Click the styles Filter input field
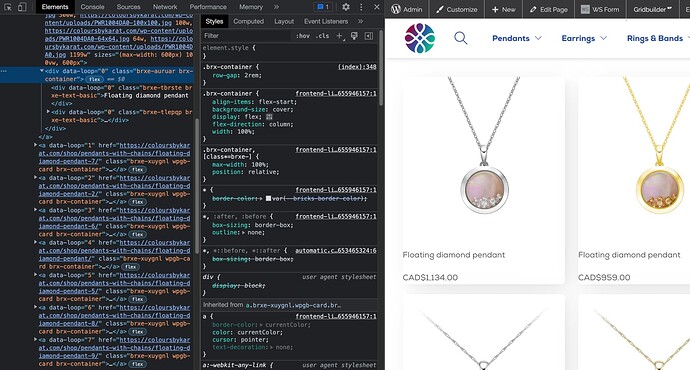Screen dimensions: 690x370 246,36
